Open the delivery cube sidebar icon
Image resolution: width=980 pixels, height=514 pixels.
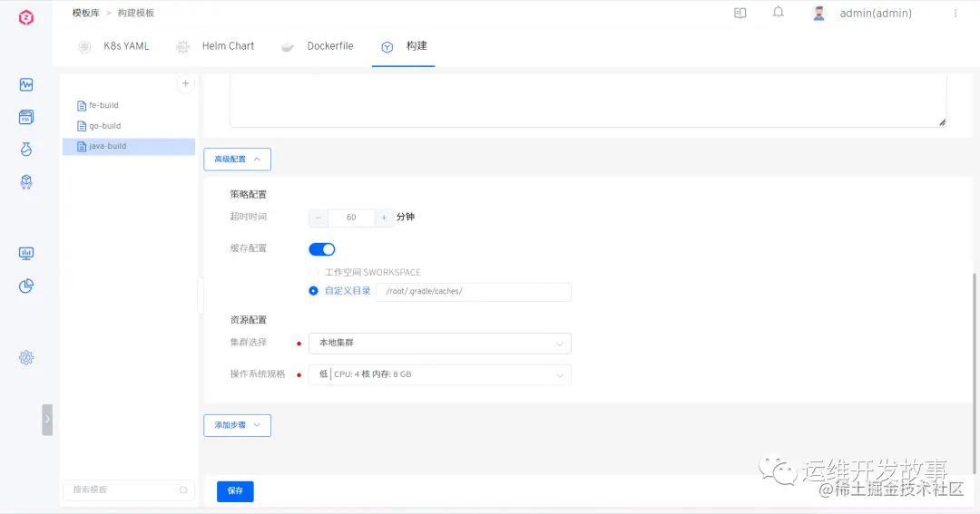(x=26, y=181)
